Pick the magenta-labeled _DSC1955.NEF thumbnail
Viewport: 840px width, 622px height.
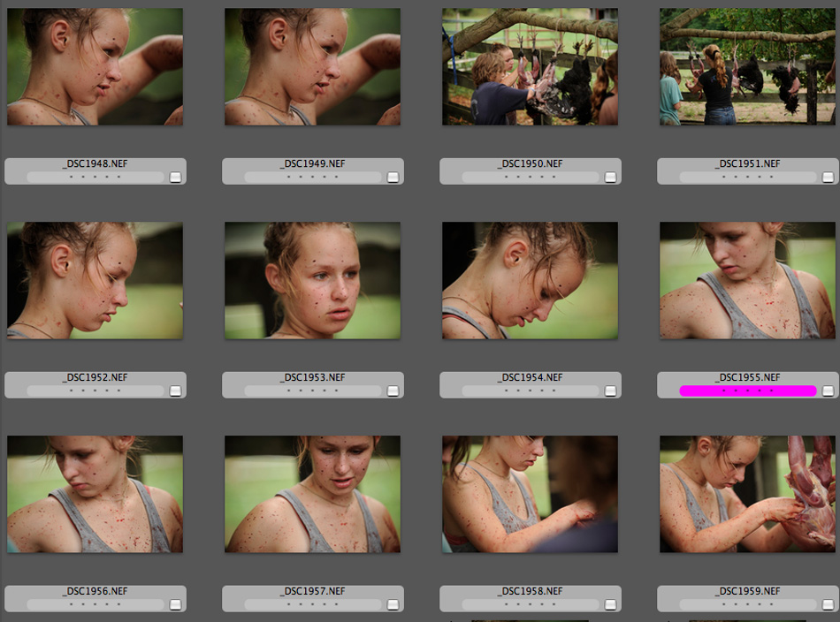coord(747,280)
